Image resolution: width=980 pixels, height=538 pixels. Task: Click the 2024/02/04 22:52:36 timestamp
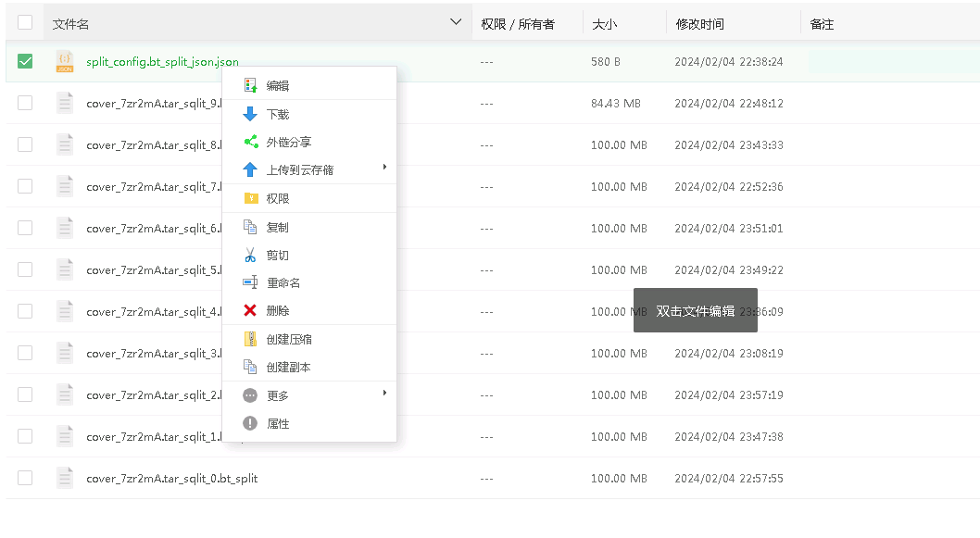(729, 187)
